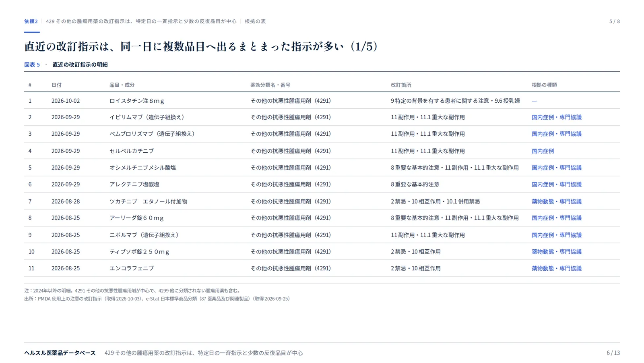Click page indicator 5 / 8 in header
644x363 pixels.
point(614,21)
